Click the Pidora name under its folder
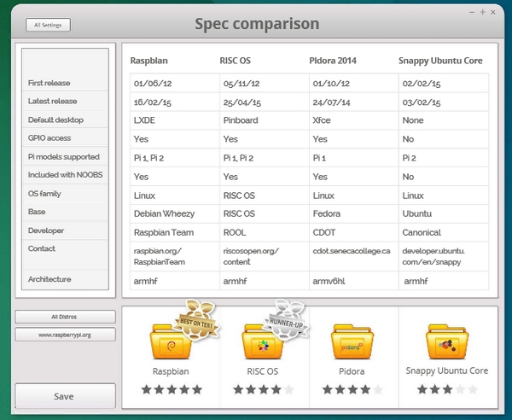512x420 pixels. (352, 371)
